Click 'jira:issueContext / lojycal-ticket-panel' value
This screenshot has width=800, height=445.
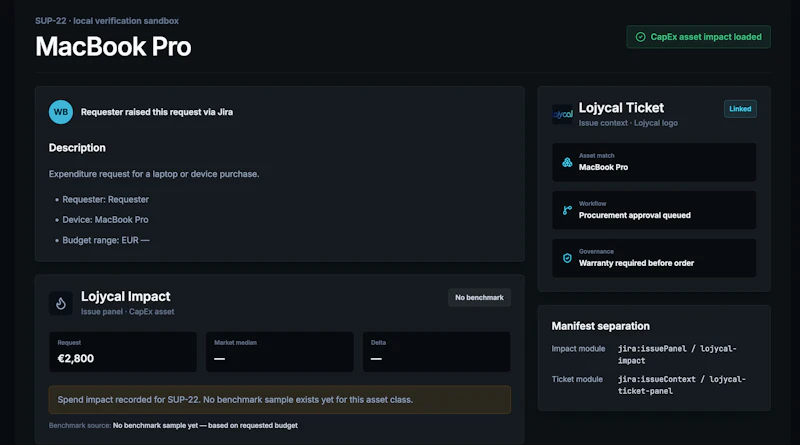(x=682, y=385)
